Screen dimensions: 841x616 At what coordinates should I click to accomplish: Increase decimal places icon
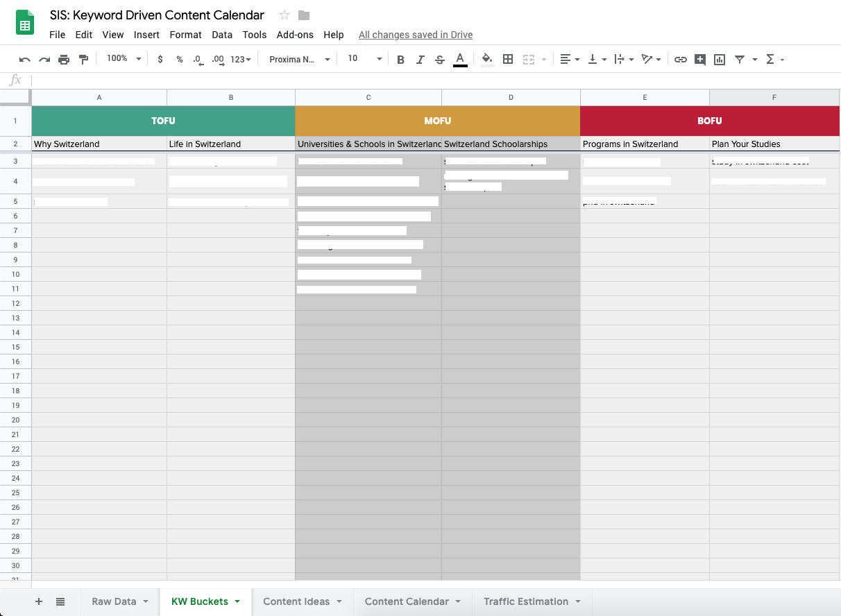218,60
